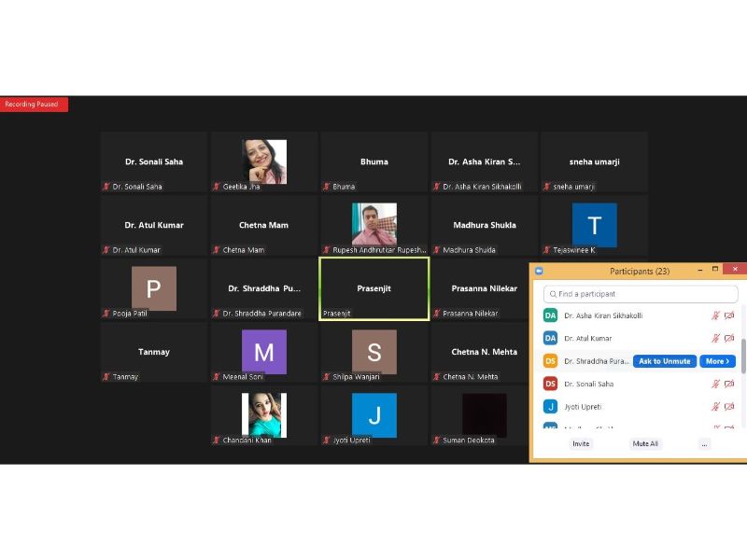Viewport: 747px width, 560px height.
Task: Click muted mic icon on Chetna Mam's tile
Action: coord(217,250)
